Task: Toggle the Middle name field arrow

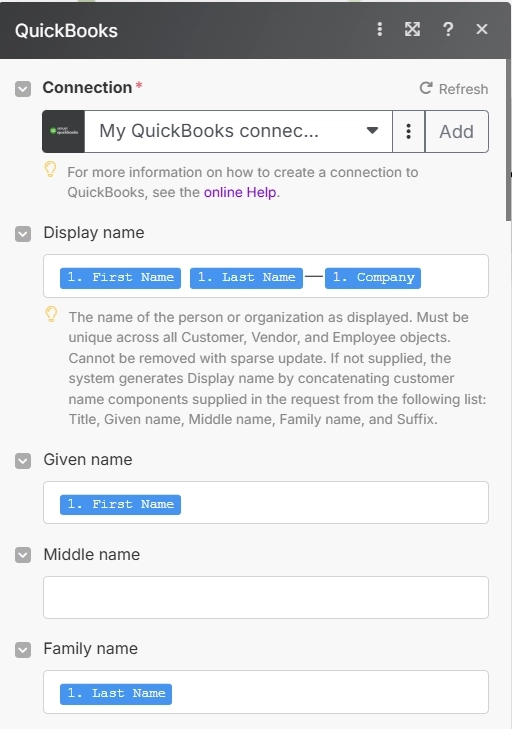Action: [x=23, y=555]
